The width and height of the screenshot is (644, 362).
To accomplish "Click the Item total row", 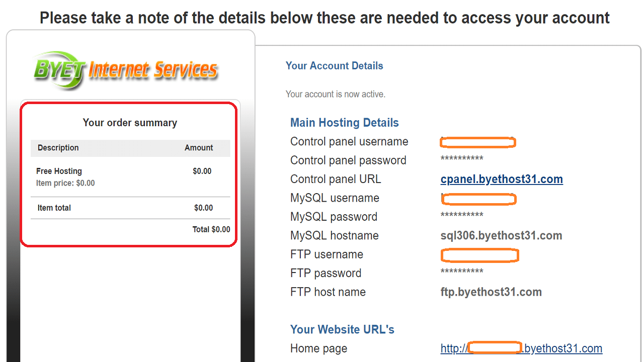I will tap(54, 208).
